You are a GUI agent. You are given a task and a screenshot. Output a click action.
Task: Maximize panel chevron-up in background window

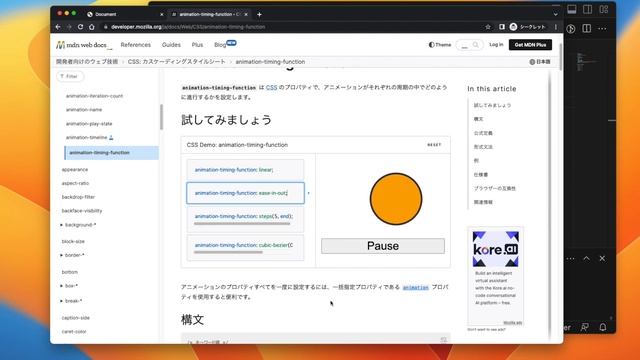click(587, 258)
